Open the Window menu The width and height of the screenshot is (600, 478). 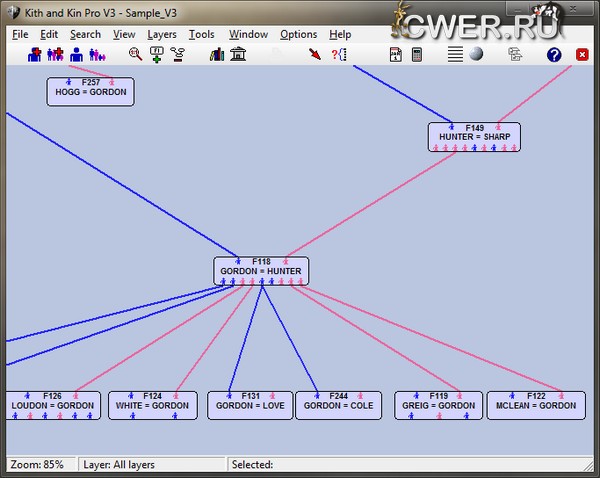click(248, 34)
